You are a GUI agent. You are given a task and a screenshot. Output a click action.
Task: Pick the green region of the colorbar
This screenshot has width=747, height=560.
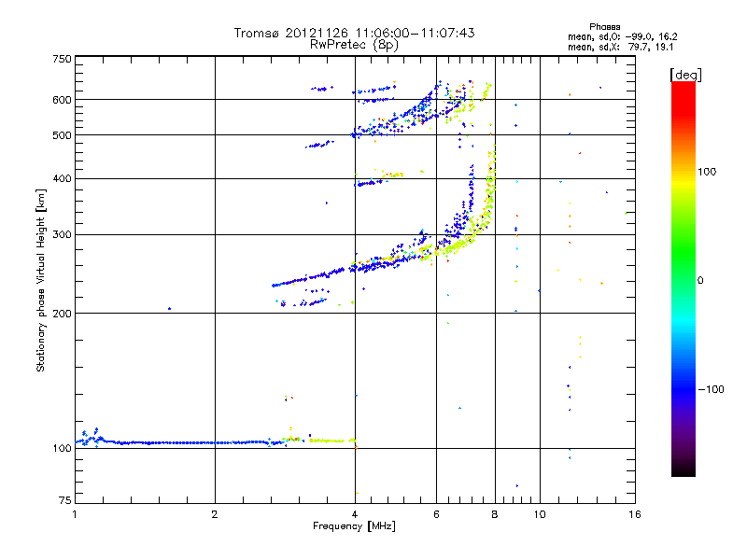[x=684, y=252]
